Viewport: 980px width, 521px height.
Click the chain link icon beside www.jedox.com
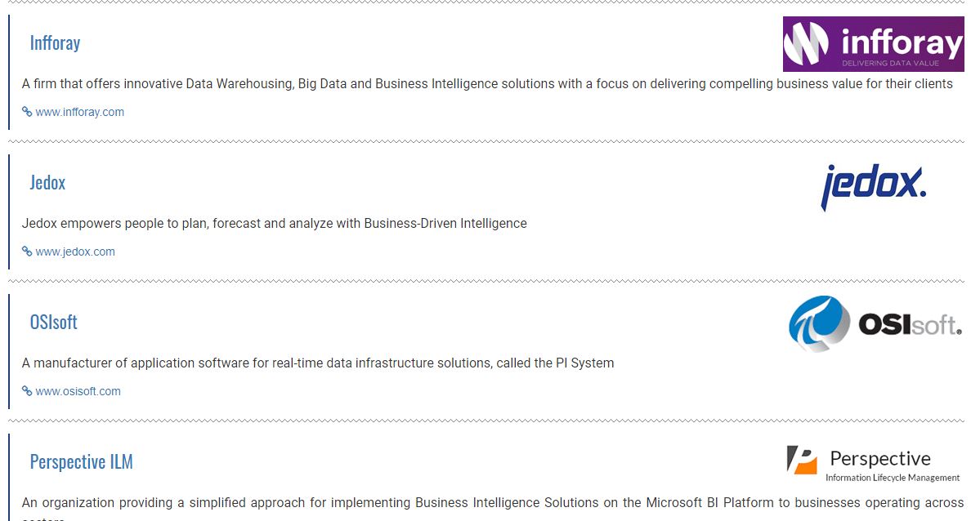tap(27, 252)
